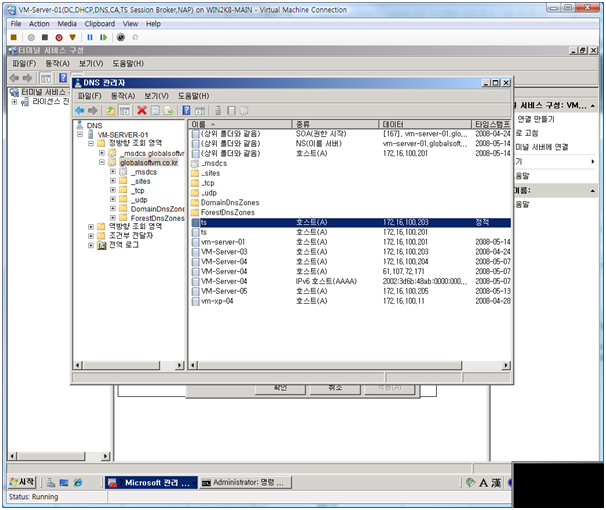Switch to Microsoft 관리 taskbar button

click(x=151, y=483)
